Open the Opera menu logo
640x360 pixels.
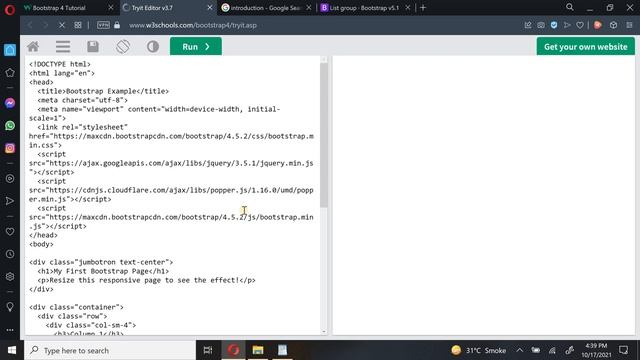click(x=10, y=9)
